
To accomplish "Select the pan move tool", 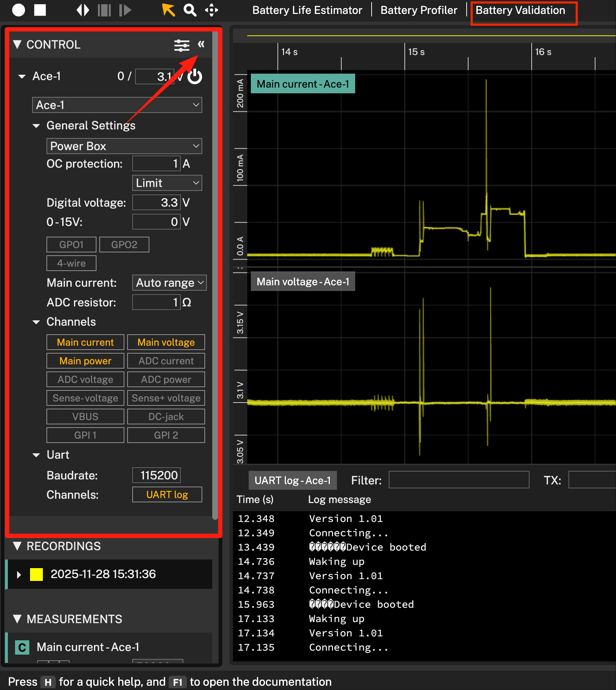I will pos(212,10).
